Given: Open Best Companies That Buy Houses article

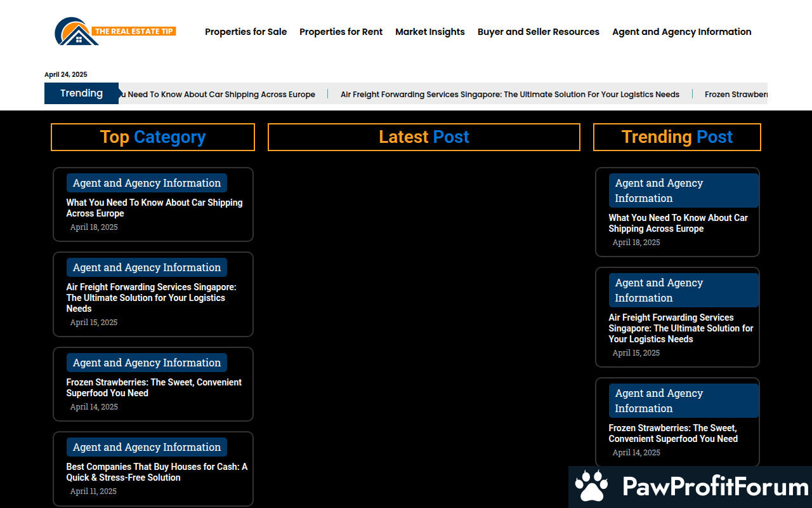Looking at the screenshot, I should tap(157, 472).
